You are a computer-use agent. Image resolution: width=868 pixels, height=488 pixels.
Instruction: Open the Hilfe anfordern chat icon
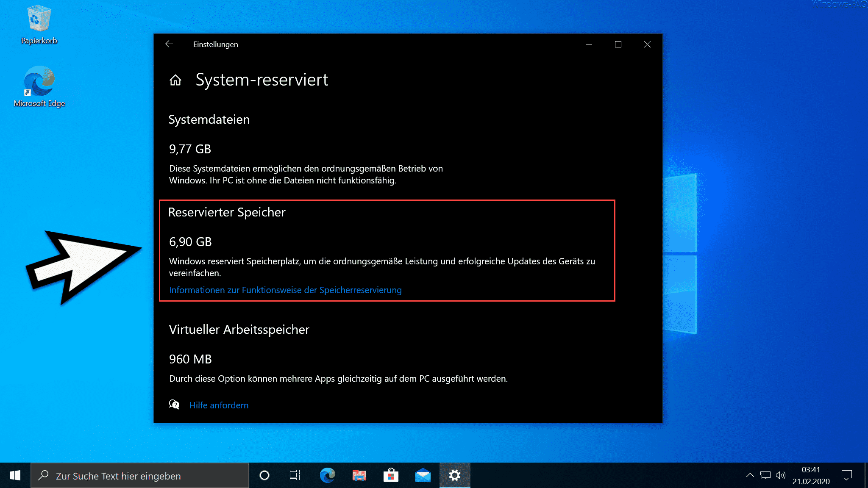[174, 405]
